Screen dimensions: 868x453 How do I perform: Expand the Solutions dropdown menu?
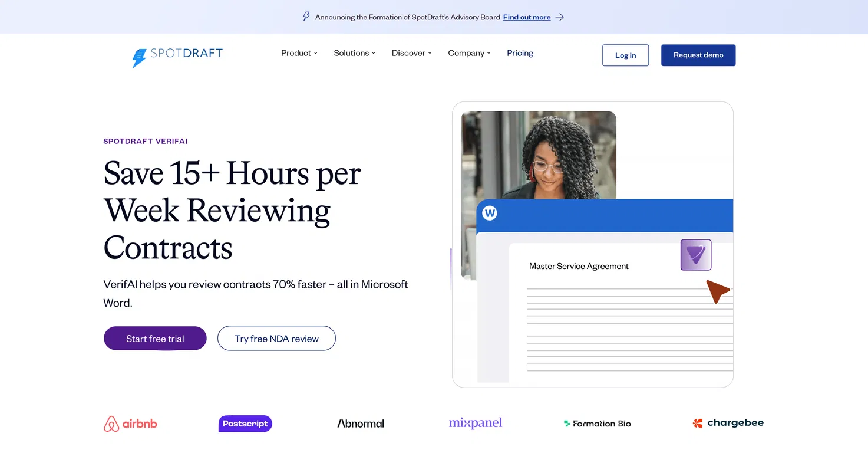(354, 53)
